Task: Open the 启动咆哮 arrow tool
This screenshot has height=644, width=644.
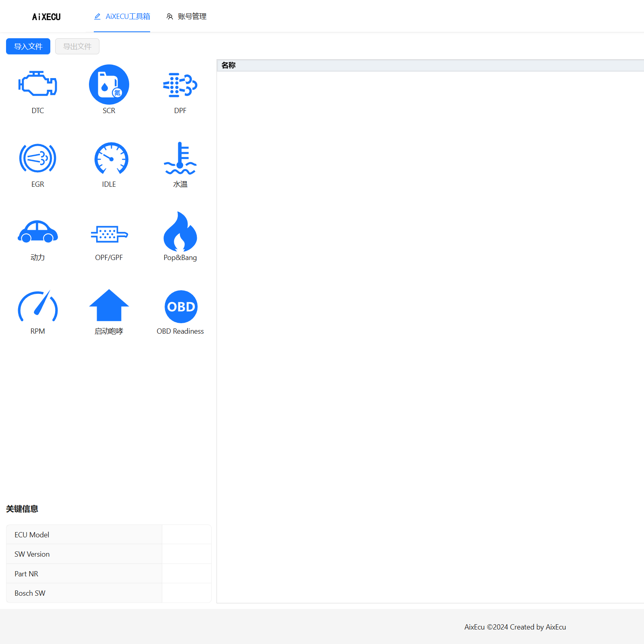Action: 109,305
